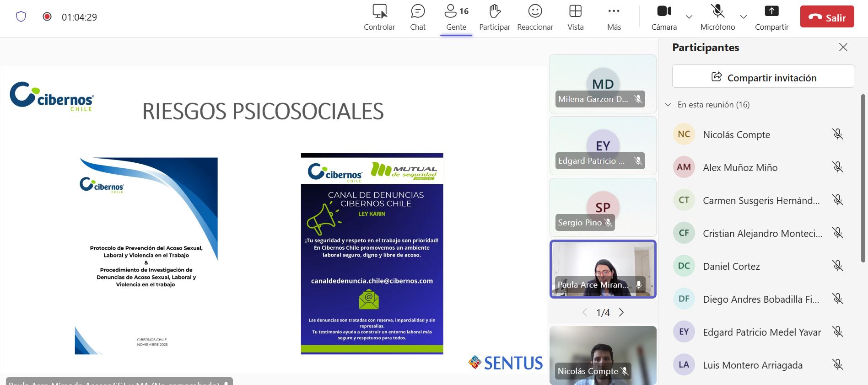
Task: Click Nicolás Compte's muted mic icon in list
Action: tap(837, 134)
